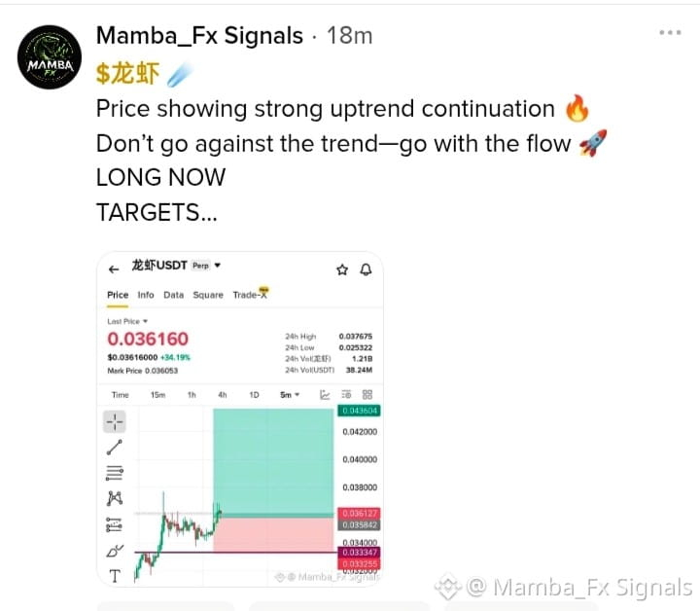The image size is (700, 611).
Task: Open the 5m interval dropdown
Action: coord(290,395)
